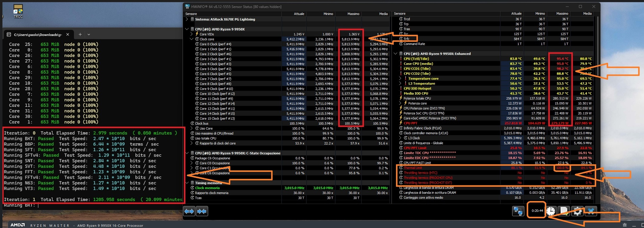
Task: Close the terminal tab with its X
Action: [68, 34]
